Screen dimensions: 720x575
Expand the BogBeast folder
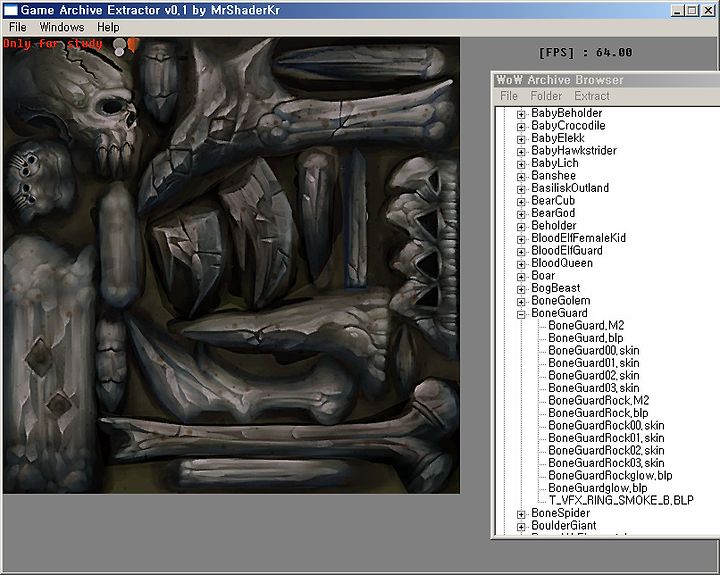(521, 289)
